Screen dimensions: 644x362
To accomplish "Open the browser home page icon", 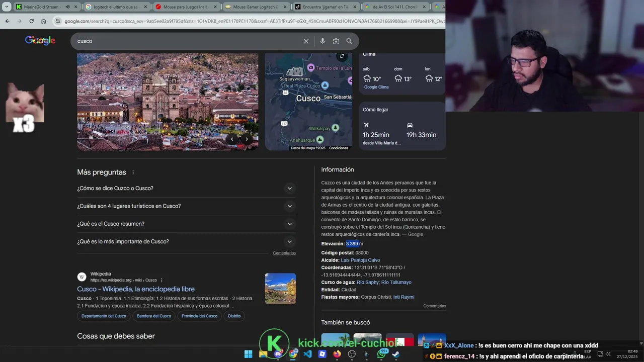I will coord(44,21).
